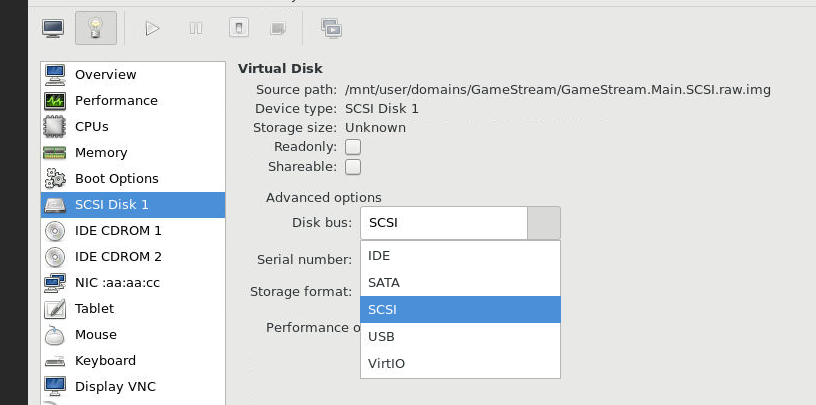
Task: Select IDE CDROM 1 device
Action: (x=133, y=231)
